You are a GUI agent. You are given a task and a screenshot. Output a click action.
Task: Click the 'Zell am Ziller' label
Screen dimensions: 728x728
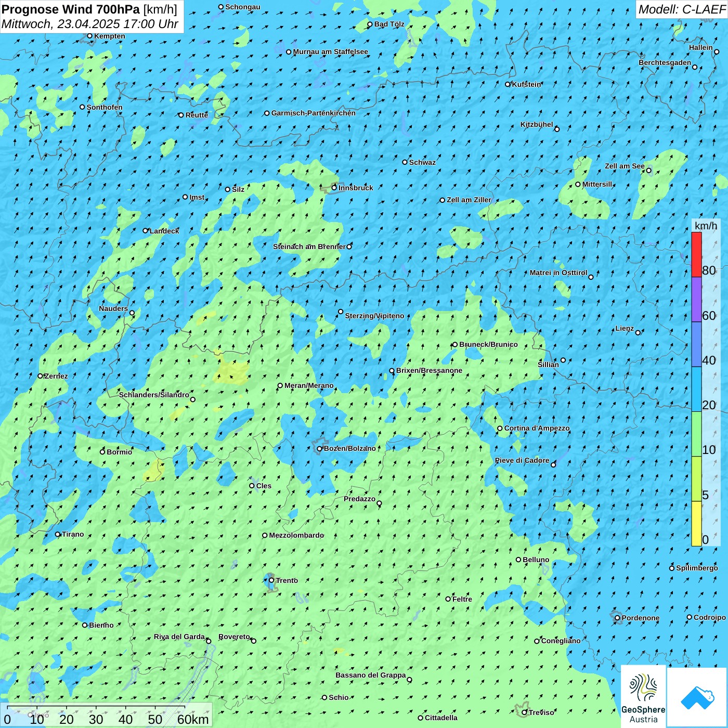469,200
